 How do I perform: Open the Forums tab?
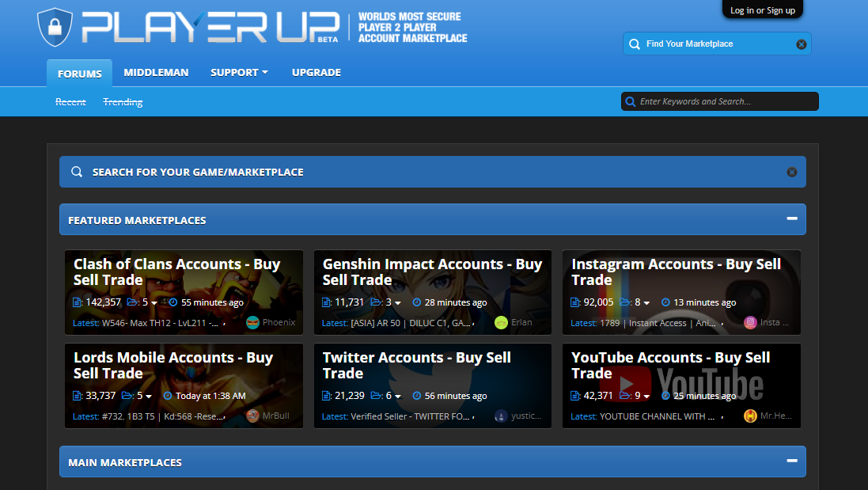point(80,74)
